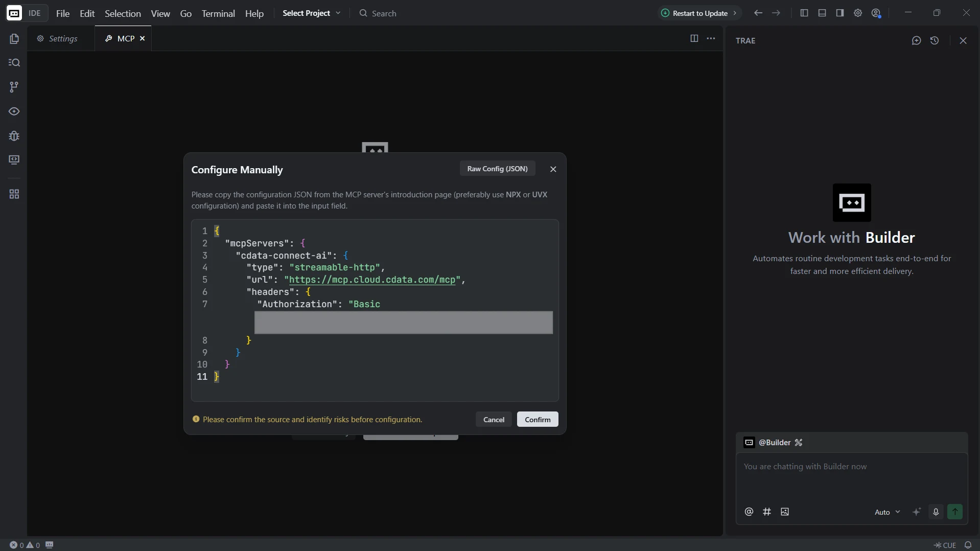Open the account profile icon
This screenshot has width=980, height=551.
(x=876, y=13)
